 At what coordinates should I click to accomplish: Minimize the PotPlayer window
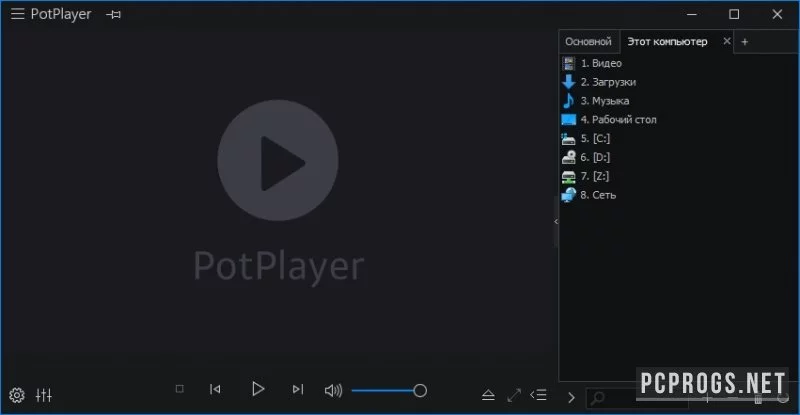click(692, 14)
